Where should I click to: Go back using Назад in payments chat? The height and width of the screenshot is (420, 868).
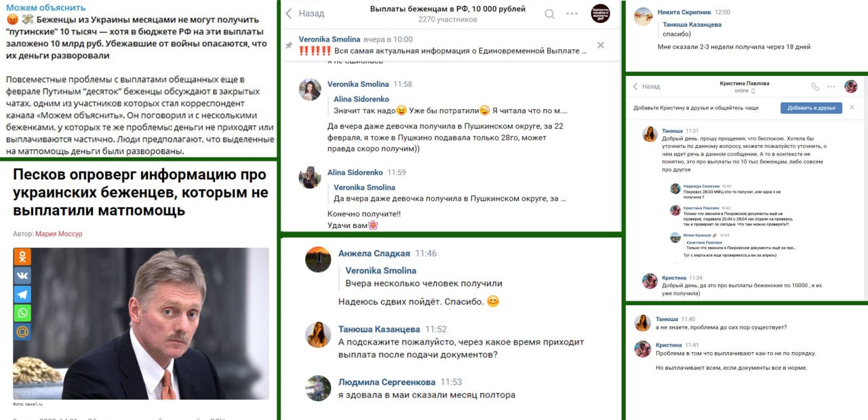[x=304, y=14]
